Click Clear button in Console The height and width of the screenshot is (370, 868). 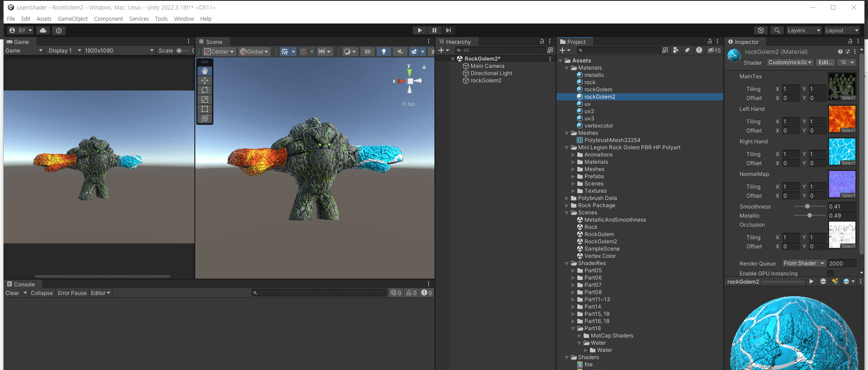click(x=12, y=293)
